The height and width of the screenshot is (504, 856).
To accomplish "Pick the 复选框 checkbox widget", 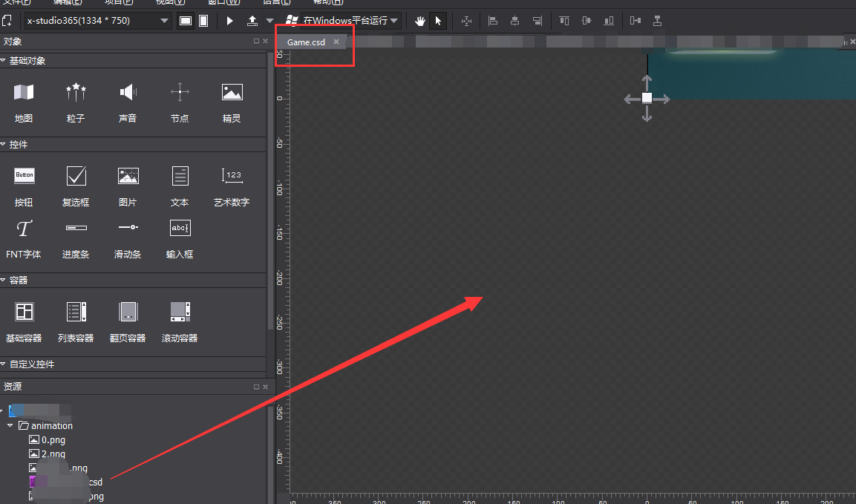I will click(x=75, y=186).
